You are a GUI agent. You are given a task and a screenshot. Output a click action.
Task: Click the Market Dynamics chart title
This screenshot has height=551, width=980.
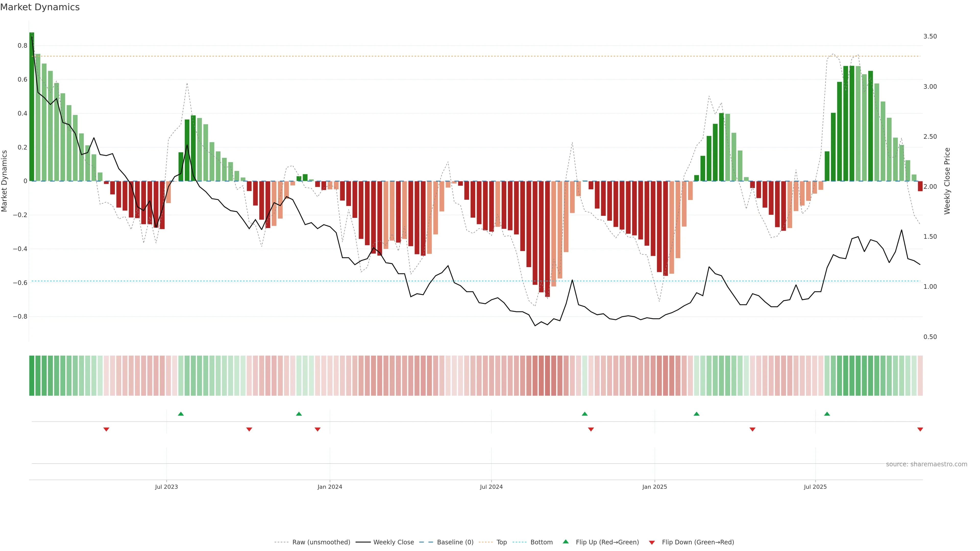point(40,7)
